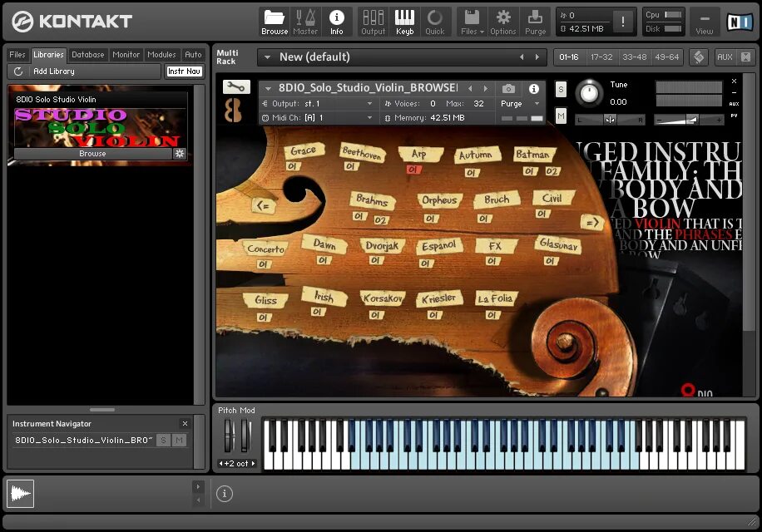Shift keyboard octave up arrow
The height and width of the screenshot is (532, 762).
pos(253,464)
